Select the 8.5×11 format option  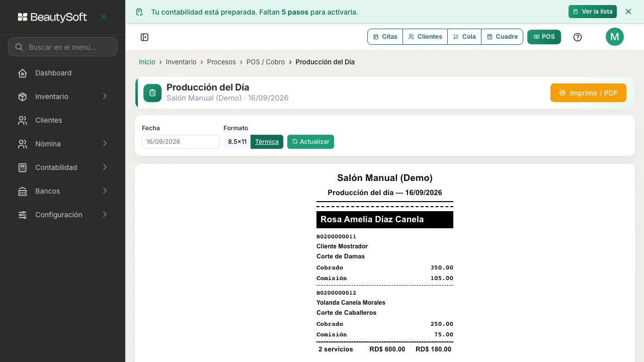[237, 142]
